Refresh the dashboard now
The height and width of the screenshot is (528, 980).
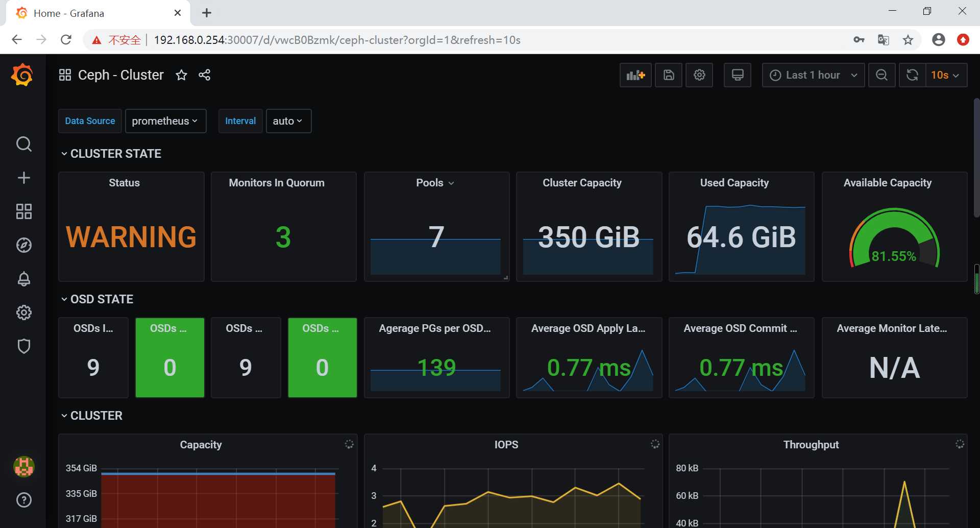point(912,75)
